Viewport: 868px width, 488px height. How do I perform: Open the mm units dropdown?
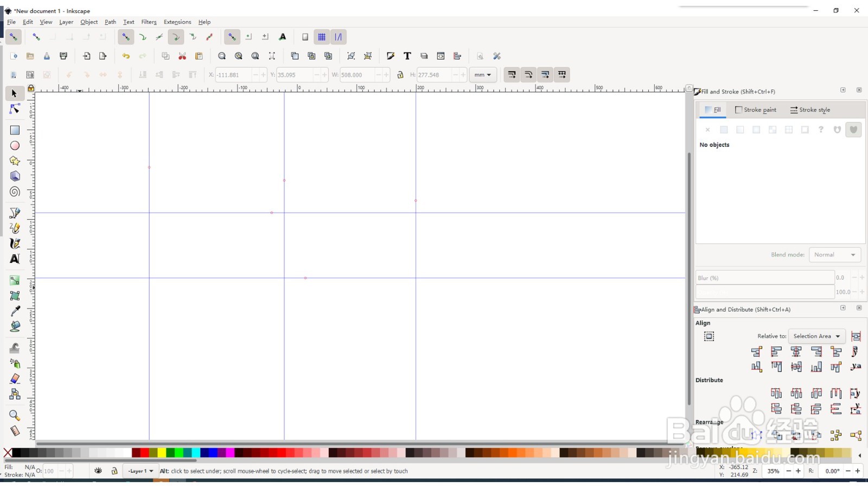483,75
